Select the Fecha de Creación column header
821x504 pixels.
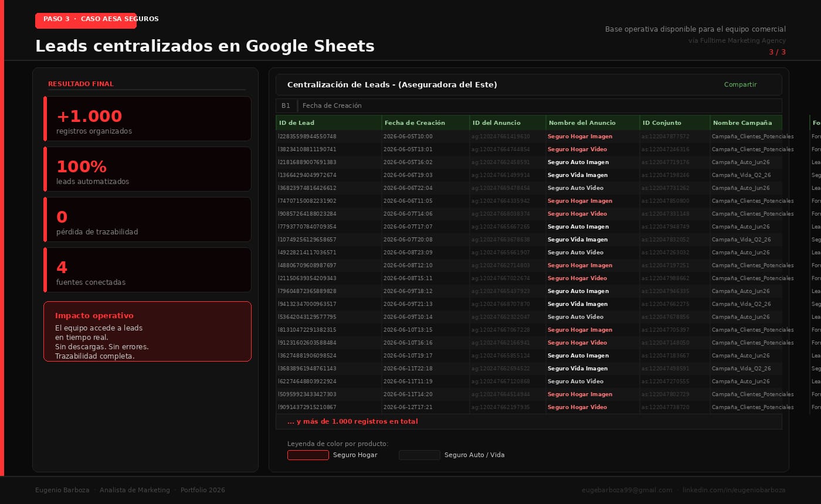click(x=425, y=122)
